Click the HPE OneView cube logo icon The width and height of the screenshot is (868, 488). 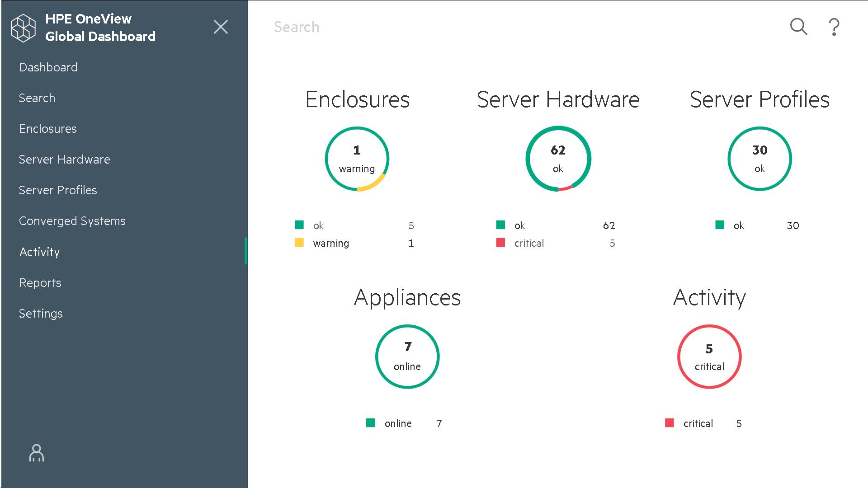23,28
